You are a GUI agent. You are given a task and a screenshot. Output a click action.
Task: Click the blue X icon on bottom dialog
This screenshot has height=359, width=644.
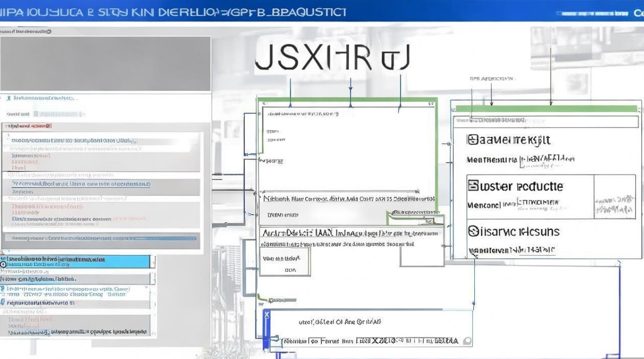pyautogui.click(x=267, y=314)
